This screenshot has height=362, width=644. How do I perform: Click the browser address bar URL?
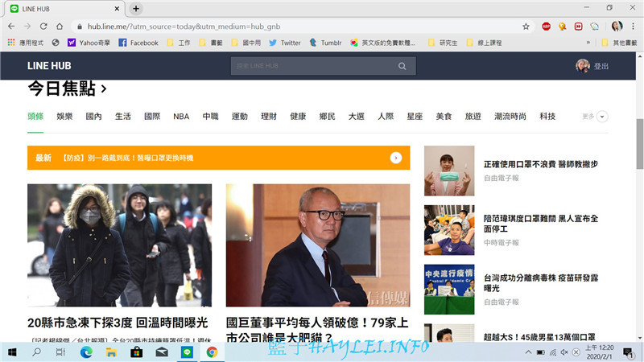(x=184, y=27)
